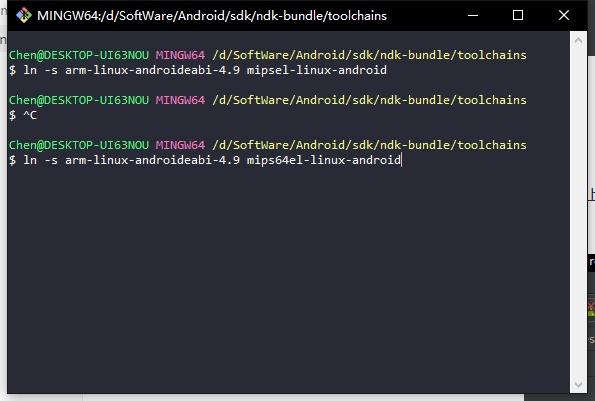The height and width of the screenshot is (401, 595).
Task: Click the first Chen@DESKTOP-UI63NOU prompt text
Action: pyautogui.click(x=79, y=55)
